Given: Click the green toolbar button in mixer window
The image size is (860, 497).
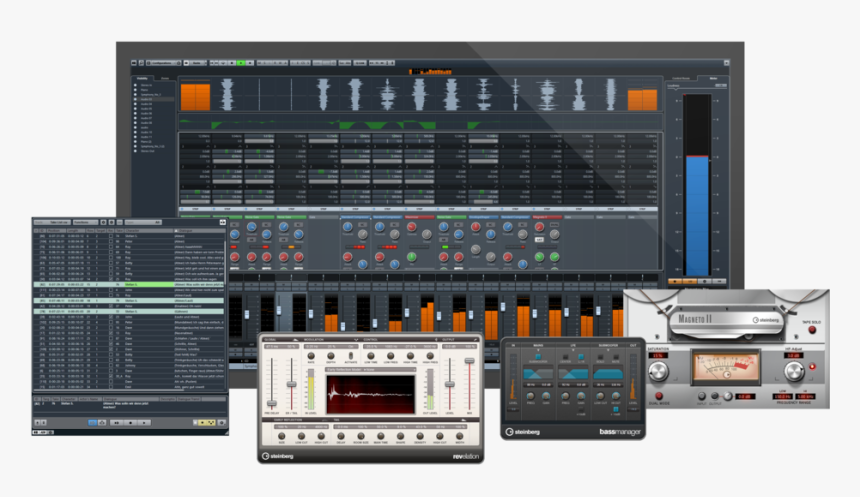Looking at the screenshot, I should point(241,63).
